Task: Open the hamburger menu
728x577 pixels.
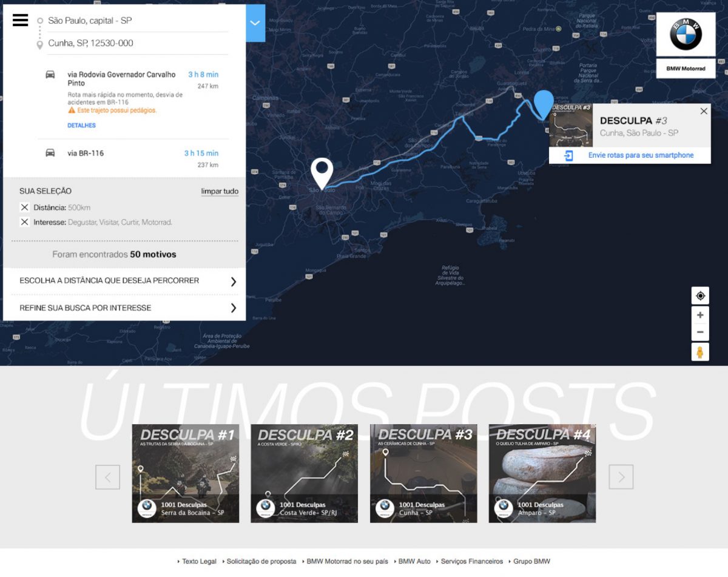Action: (21, 20)
